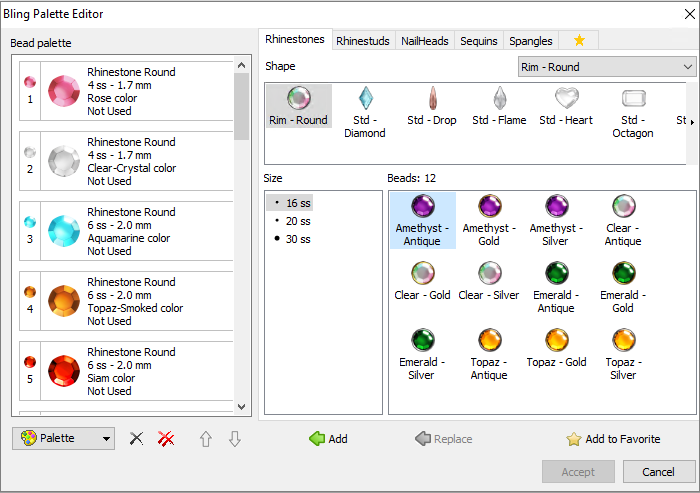This screenshot has width=700, height=493.
Task: Pick the Clear - Gold bead
Action: 422,282
